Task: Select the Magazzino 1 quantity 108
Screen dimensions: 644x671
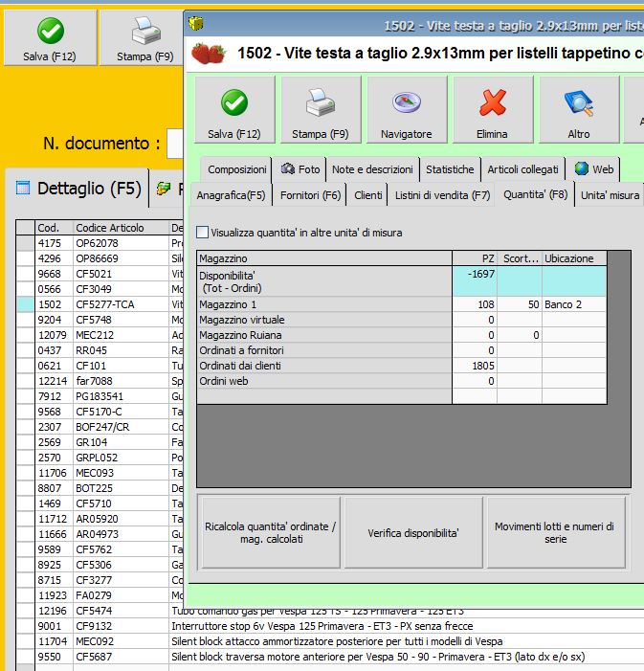Action: click(475, 304)
